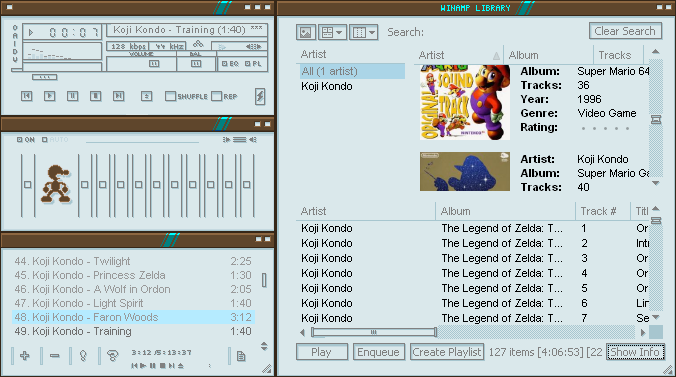Click the lightning bolt about icon
The width and height of the screenshot is (676, 377).
tap(260, 96)
